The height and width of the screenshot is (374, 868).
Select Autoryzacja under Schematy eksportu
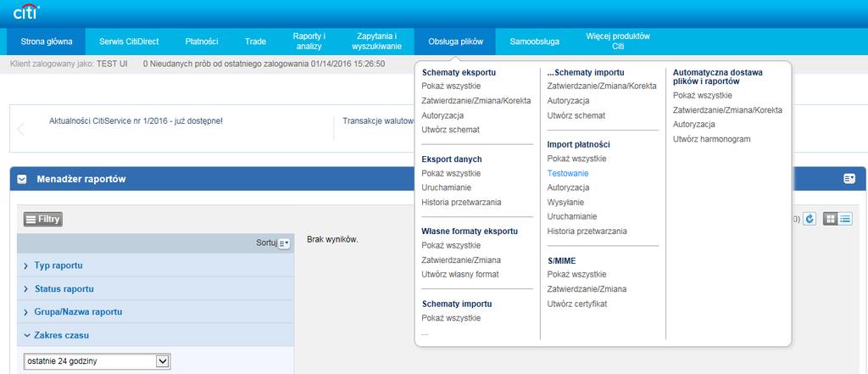(442, 116)
